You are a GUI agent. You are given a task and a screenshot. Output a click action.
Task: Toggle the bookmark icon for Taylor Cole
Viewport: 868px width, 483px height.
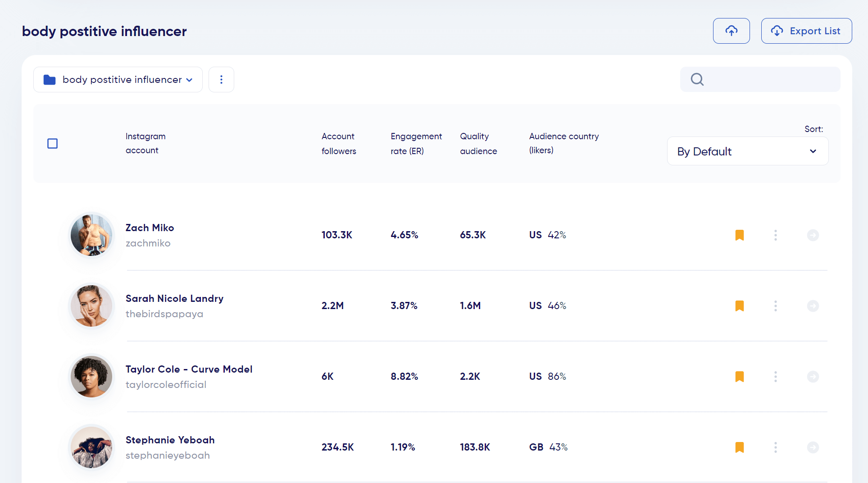[739, 376]
